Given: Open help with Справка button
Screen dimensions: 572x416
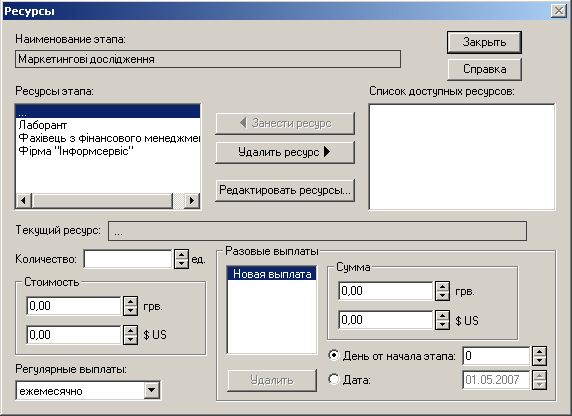Looking at the screenshot, I should (484, 69).
